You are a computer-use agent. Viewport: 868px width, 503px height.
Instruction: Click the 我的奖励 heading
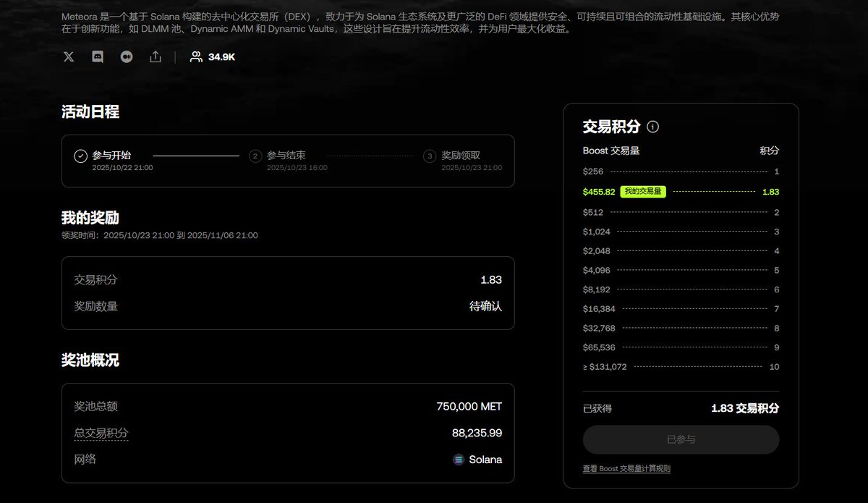(90, 218)
